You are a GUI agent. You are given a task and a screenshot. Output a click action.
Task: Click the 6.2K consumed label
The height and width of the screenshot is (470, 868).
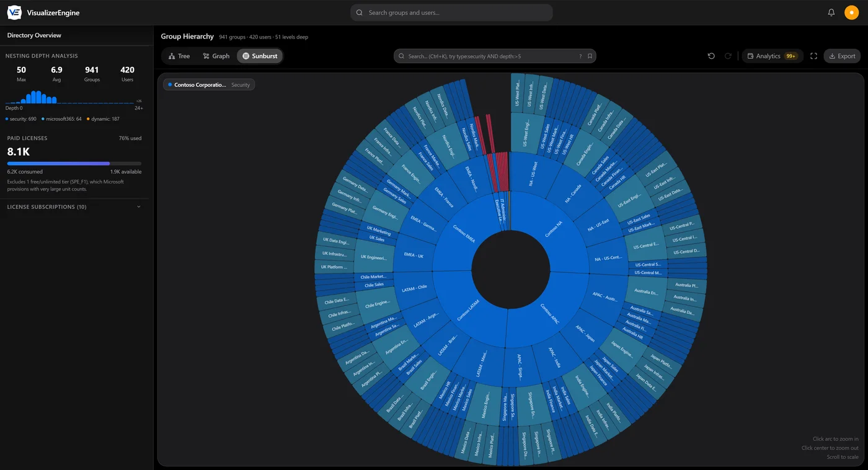25,172
